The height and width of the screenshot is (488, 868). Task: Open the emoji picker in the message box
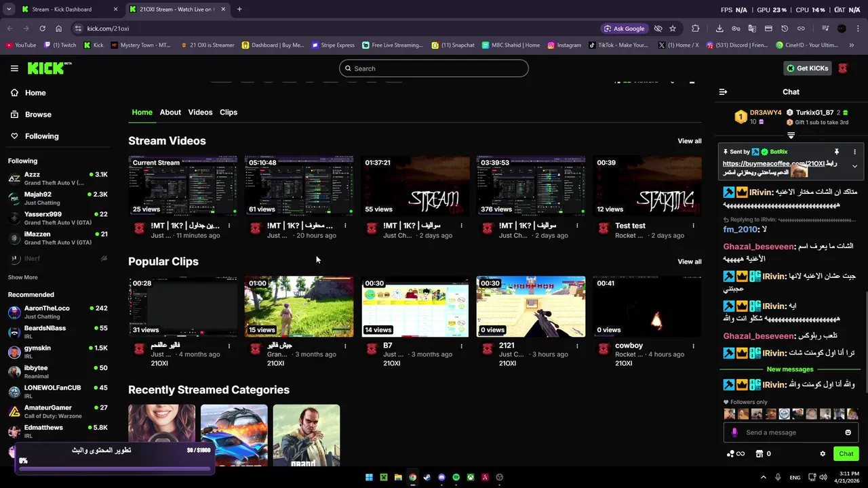pos(848,432)
